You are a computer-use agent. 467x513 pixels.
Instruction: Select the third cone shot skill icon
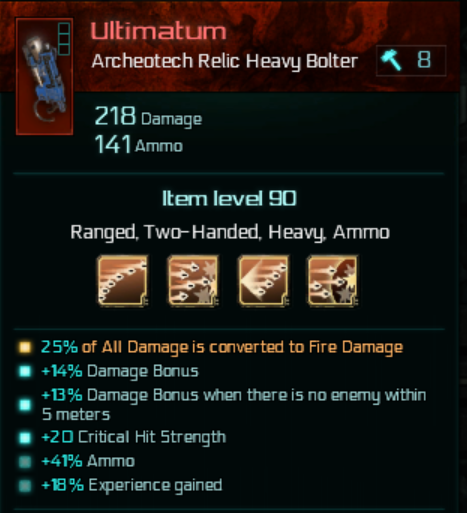pyautogui.click(x=264, y=280)
